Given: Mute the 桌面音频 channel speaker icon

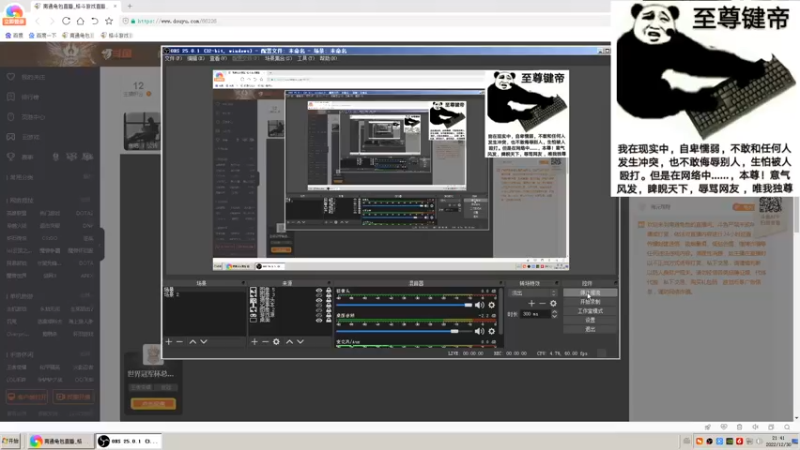Looking at the screenshot, I should [479, 331].
